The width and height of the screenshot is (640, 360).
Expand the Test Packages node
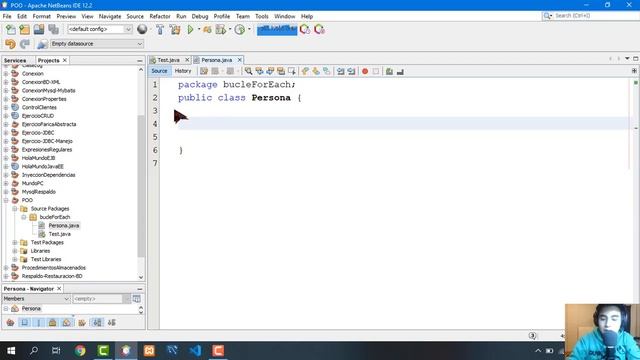tap(15, 242)
